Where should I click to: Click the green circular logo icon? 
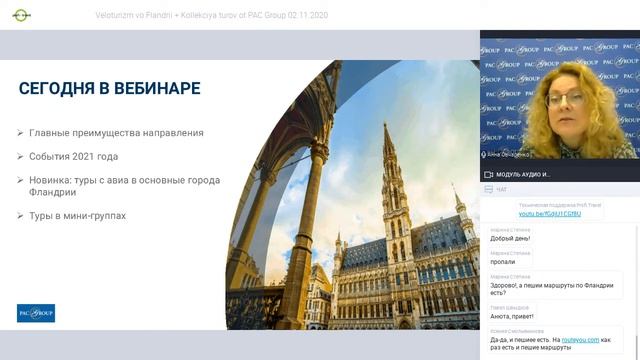21,16
